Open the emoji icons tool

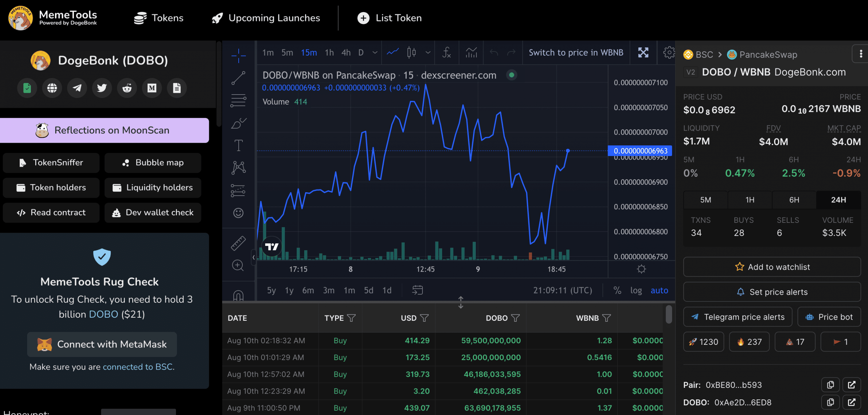coord(238,213)
